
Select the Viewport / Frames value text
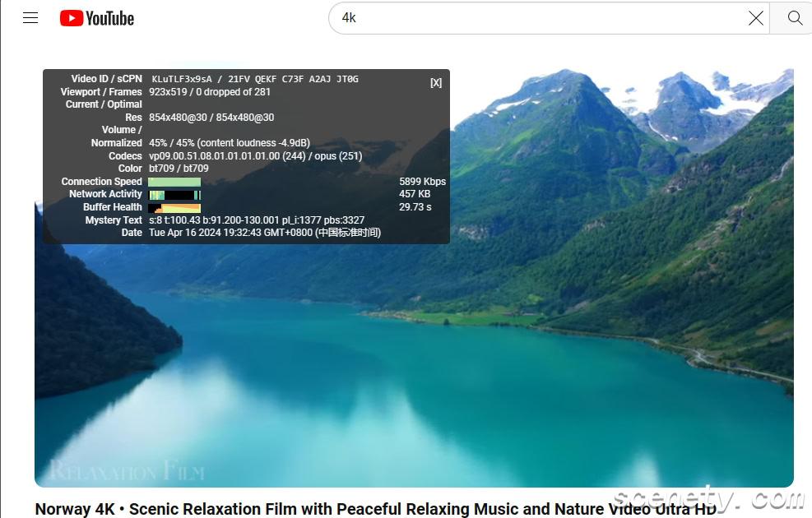(210, 92)
